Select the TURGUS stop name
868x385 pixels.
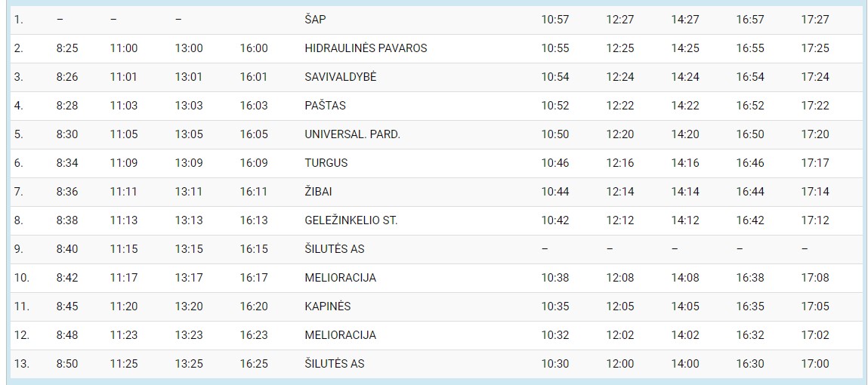326,163
